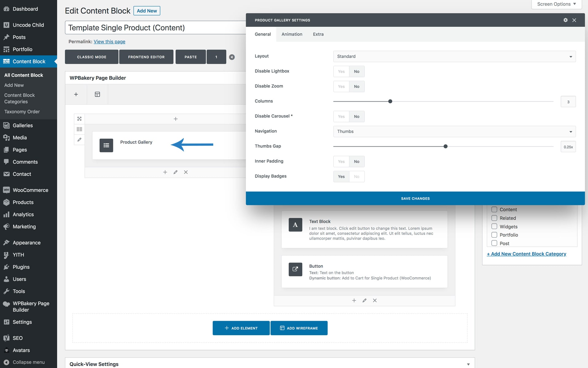Click pencil edit icon below Product Gallery

click(x=175, y=172)
